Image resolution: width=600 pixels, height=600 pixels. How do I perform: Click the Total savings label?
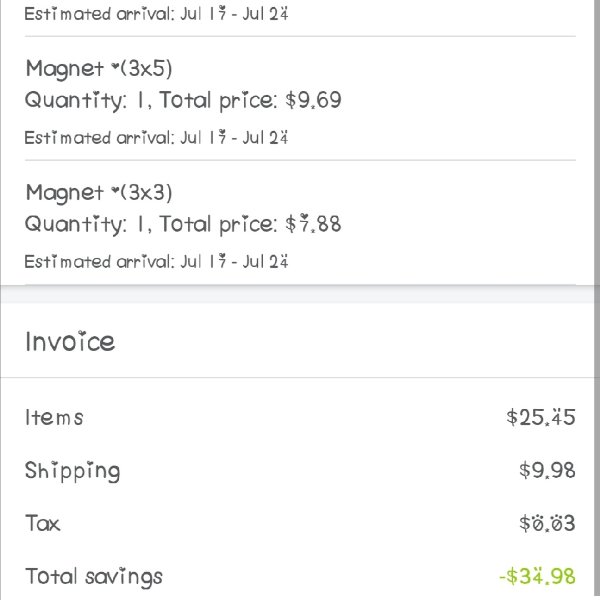94,577
